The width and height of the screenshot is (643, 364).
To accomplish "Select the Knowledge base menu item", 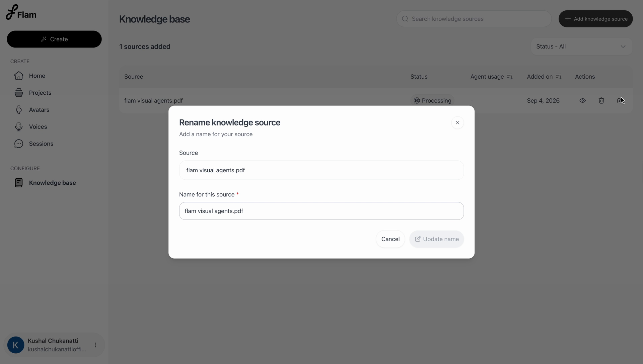I will pyautogui.click(x=52, y=183).
